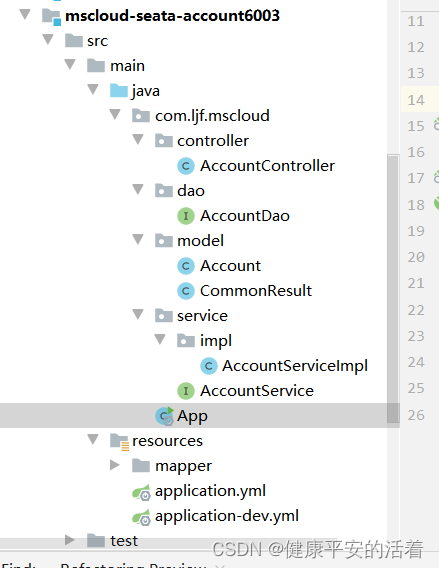Click the AccountDao interface icon
This screenshot has height=568, width=439.
point(186,216)
